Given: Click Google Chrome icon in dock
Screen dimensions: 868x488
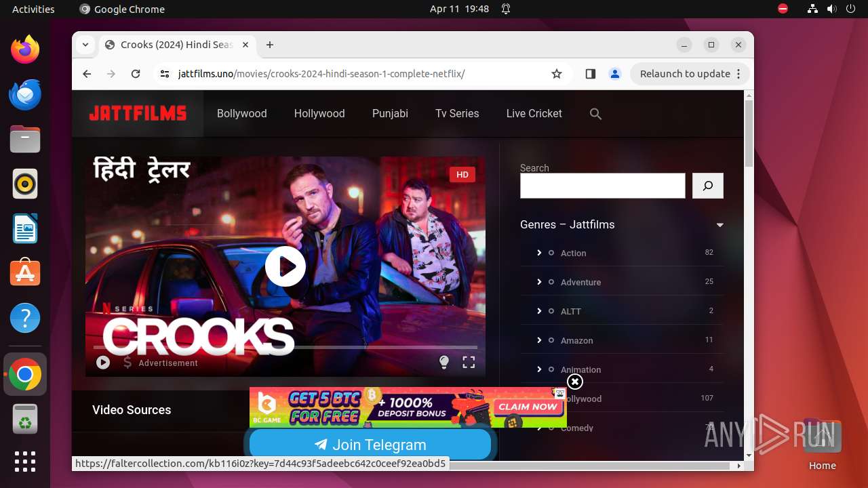Looking at the screenshot, I should [25, 374].
